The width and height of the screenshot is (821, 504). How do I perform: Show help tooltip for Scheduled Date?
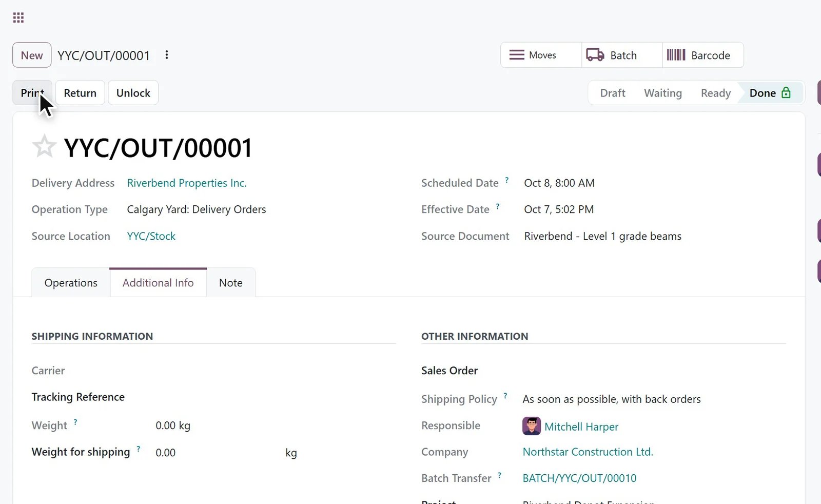coord(507,180)
